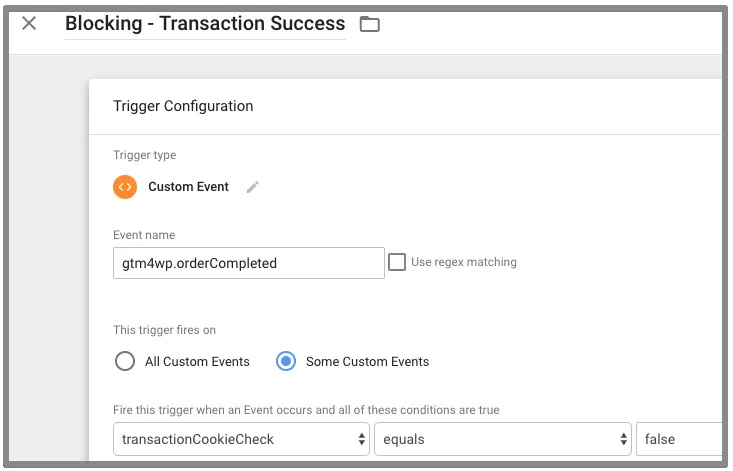Select the Some Custom Events radio button
The image size is (733, 471).
[286, 361]
